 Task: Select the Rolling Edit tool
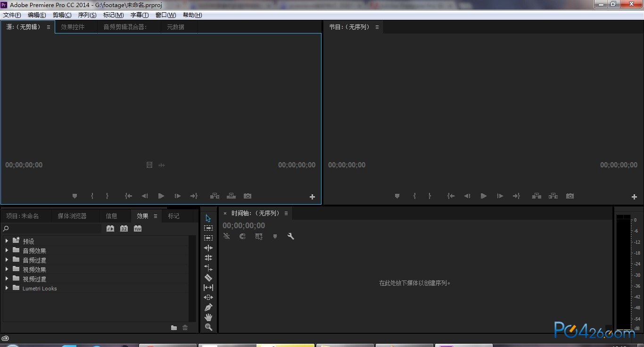pos(208,258)
